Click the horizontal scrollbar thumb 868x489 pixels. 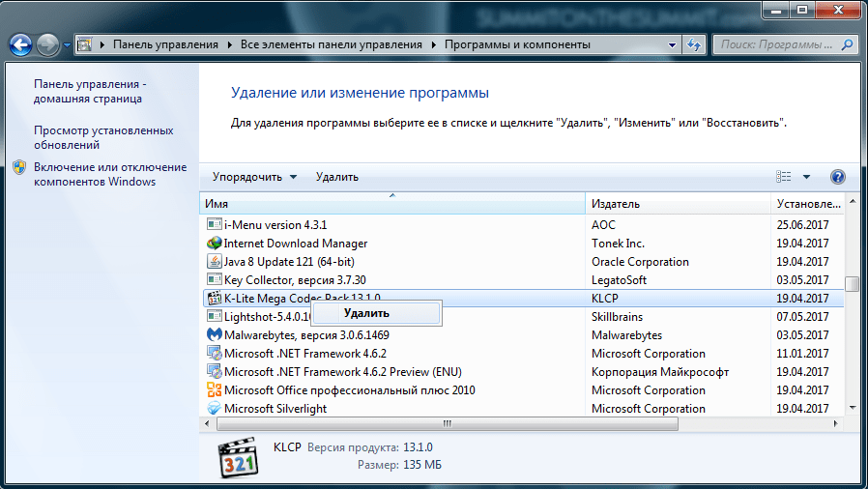[x=448, y=423]
